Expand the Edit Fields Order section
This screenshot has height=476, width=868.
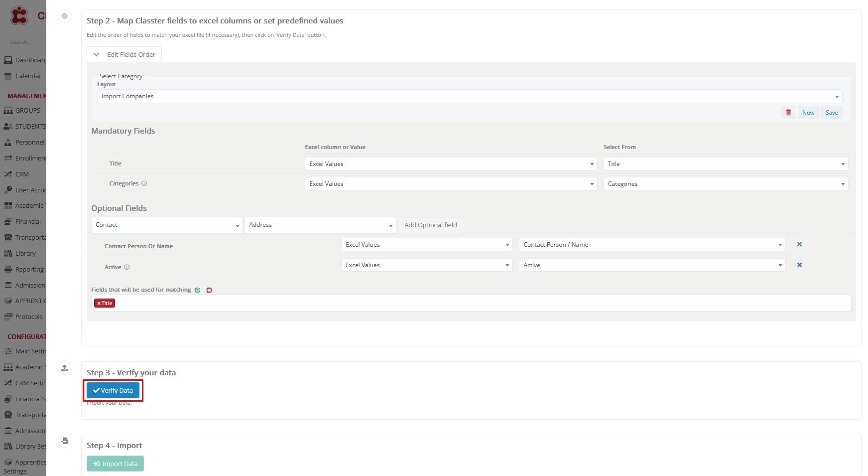coord(124,55)
